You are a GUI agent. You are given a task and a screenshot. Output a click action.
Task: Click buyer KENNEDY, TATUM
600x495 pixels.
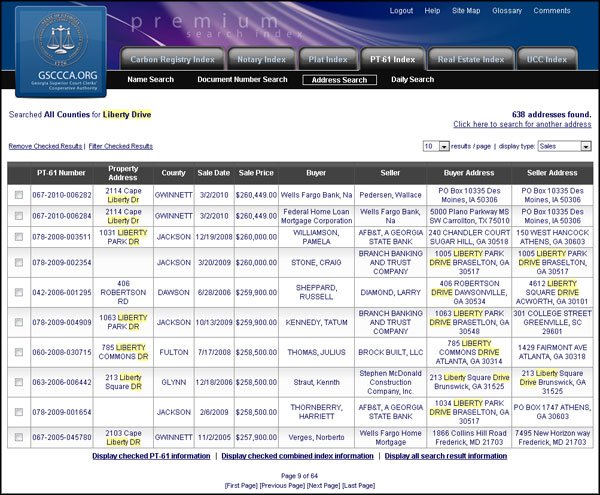pos(316,322)
